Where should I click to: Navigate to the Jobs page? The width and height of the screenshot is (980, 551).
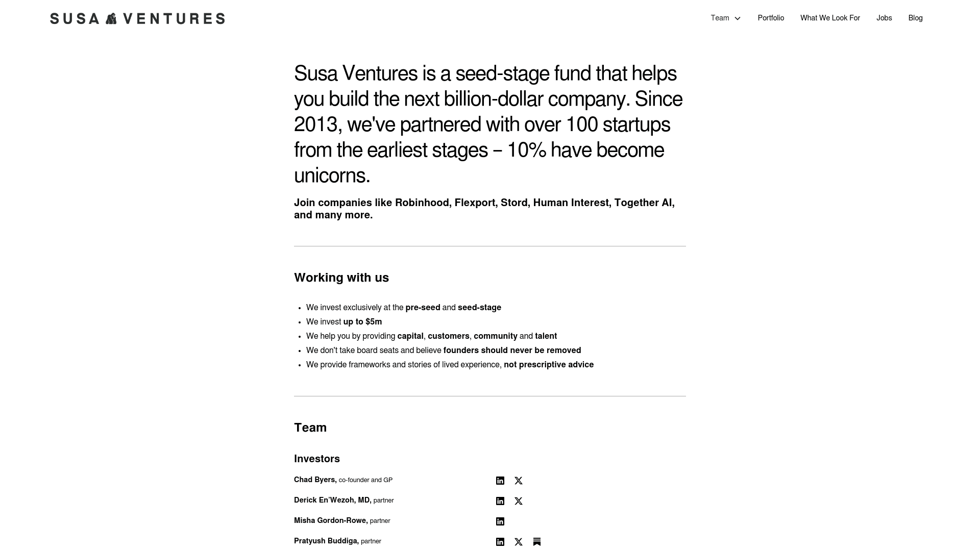coord(884,18)
